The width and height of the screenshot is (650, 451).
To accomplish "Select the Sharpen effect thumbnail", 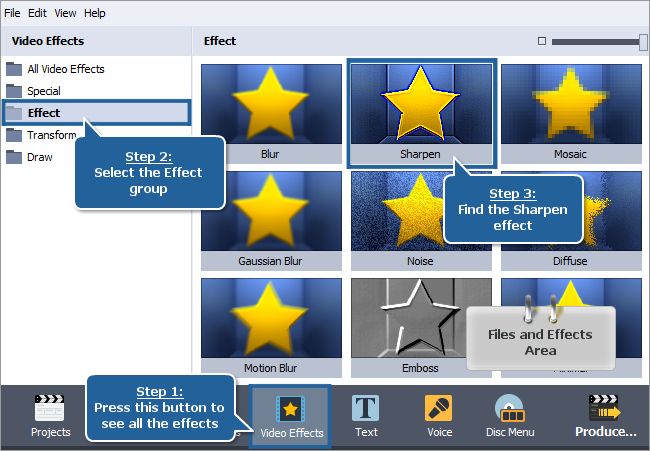I will pyautogui.click(x=421, y=113).
